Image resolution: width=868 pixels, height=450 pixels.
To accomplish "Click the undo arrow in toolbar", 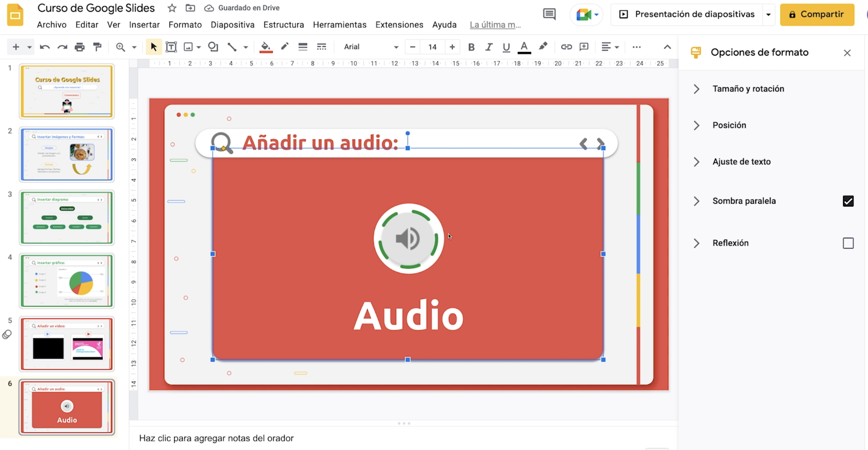I will (x=44, y=47).
